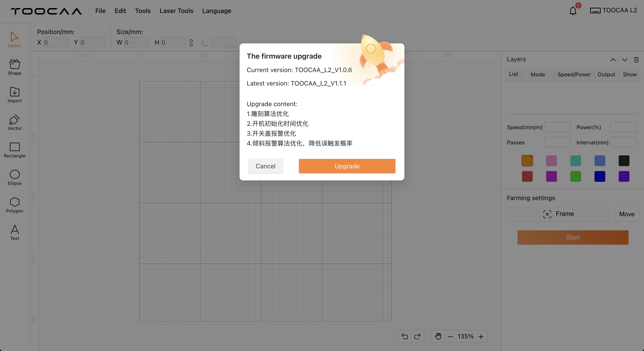Zoom in with the plus button
644x351 pixels.
pos(481,336)
